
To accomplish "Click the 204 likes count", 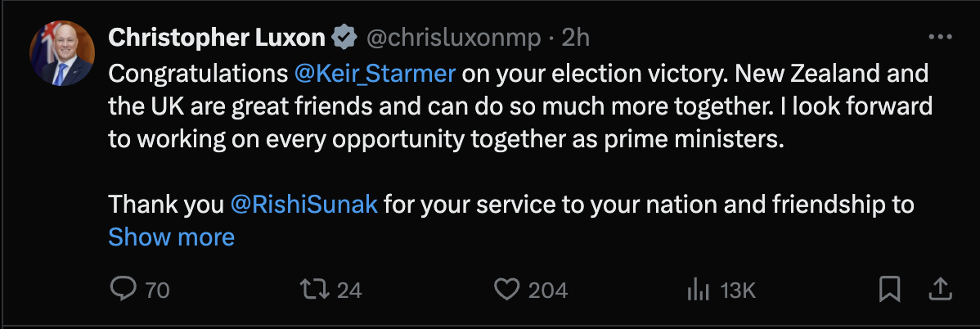I will 547,290.
